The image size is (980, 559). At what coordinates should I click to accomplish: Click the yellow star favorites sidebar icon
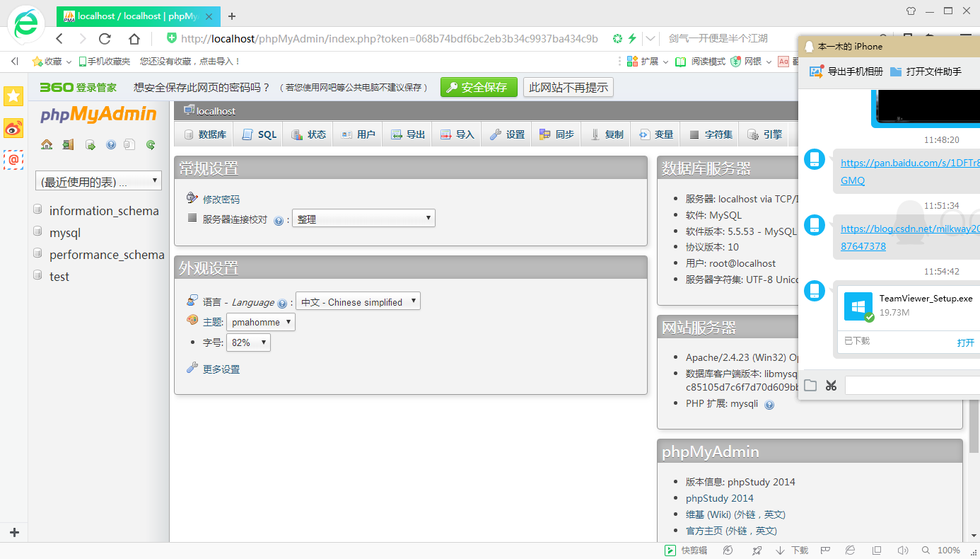(13, 96)
